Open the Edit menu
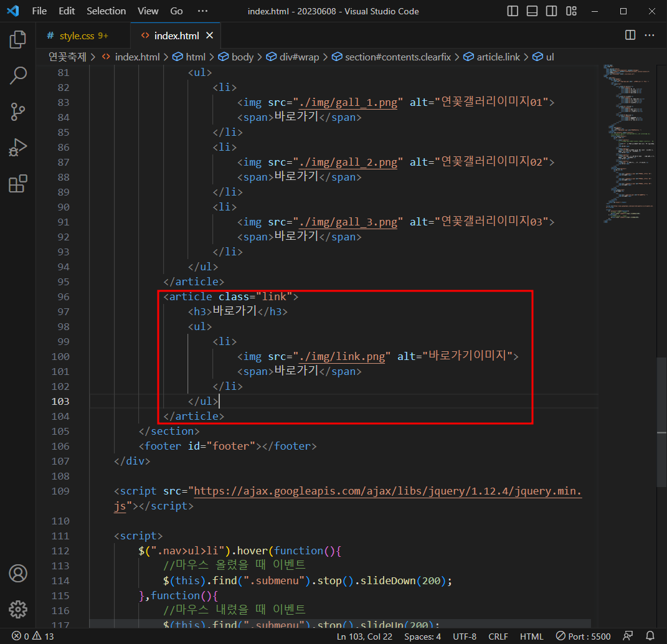 (x=67, y=11)
